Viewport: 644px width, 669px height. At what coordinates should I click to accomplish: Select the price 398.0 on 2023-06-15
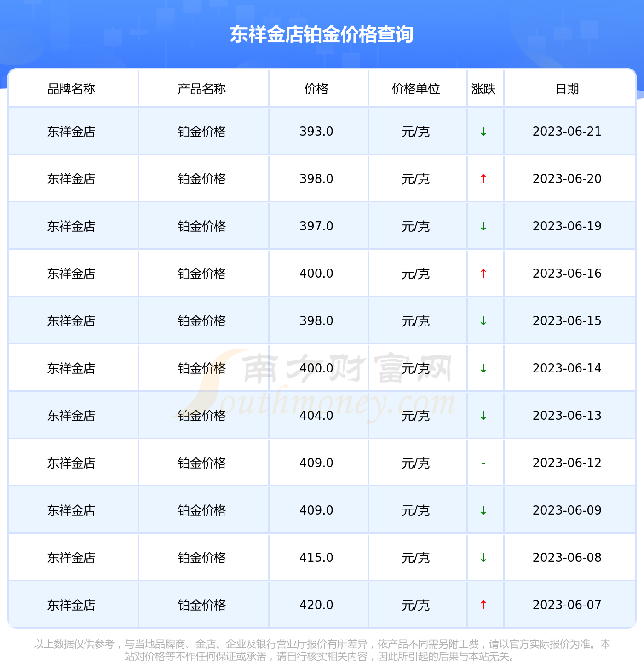[316, 321]
